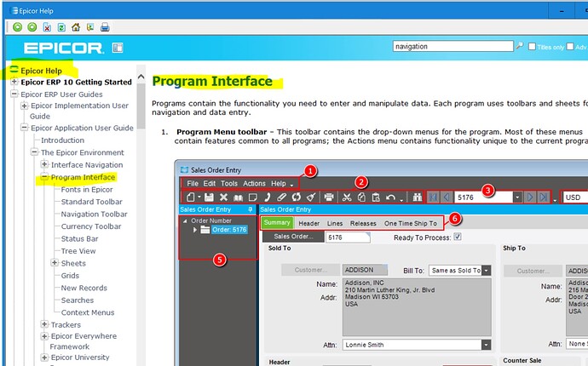588x366 pixels.
Task: Expand the Interface Navigation node
Action: 44,164
